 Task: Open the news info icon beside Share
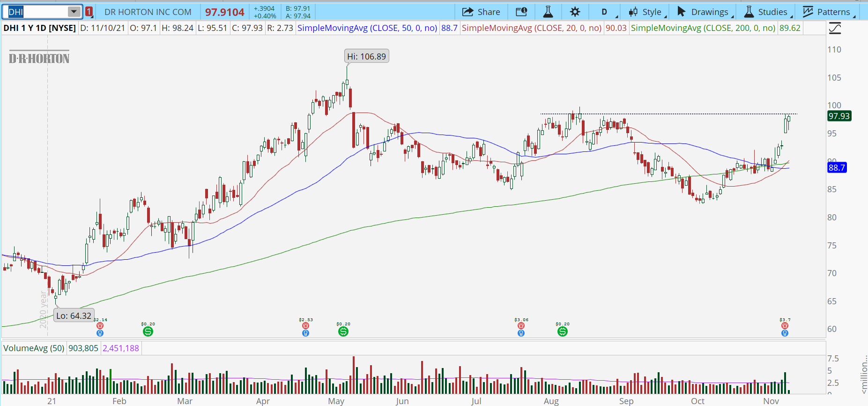(521, 12)
